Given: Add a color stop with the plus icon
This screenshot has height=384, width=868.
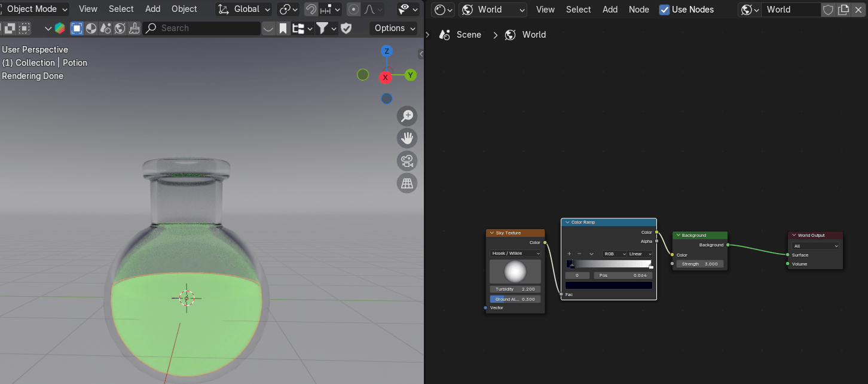Looking at the screenshot, I should (x=569, y=254).
